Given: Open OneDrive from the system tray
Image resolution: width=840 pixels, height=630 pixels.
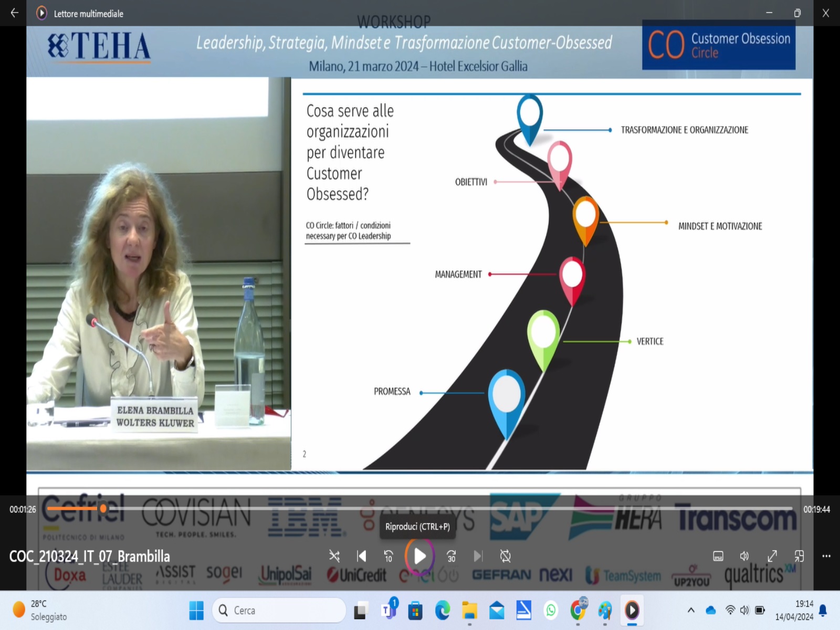Looking at the screenshot, I should 711,610.
